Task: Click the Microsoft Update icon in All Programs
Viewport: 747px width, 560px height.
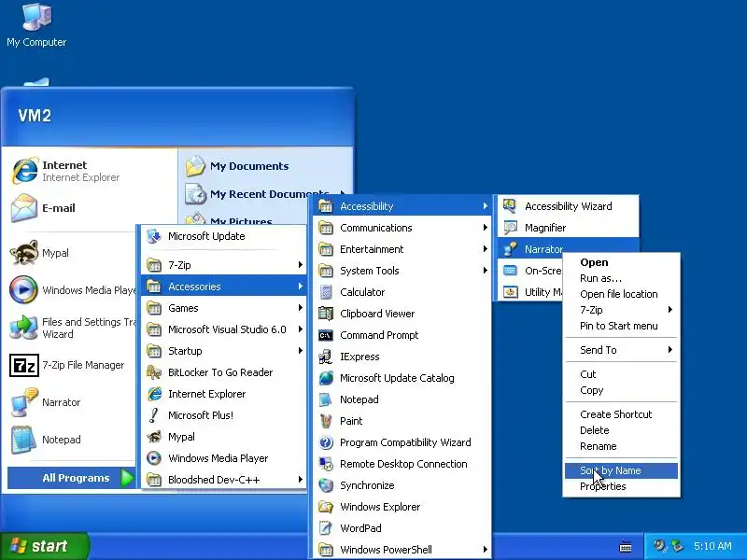Action: pyautogui.click(x=154, y=236)
